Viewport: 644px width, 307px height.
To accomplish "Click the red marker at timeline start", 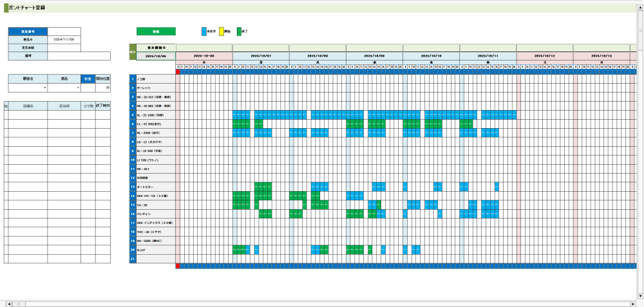I will tap(178, 71).
